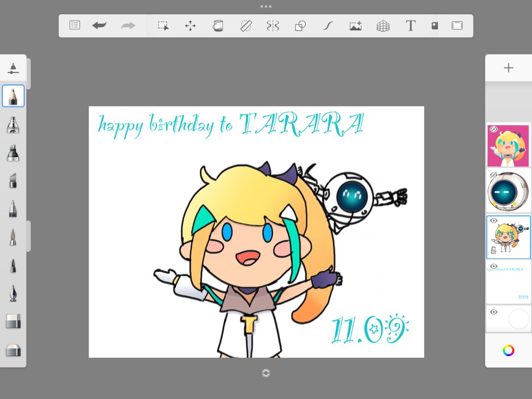The image size is (532, 399).
Task: Select the Ballpoint pen brush
Action: (x=13, y=209)
